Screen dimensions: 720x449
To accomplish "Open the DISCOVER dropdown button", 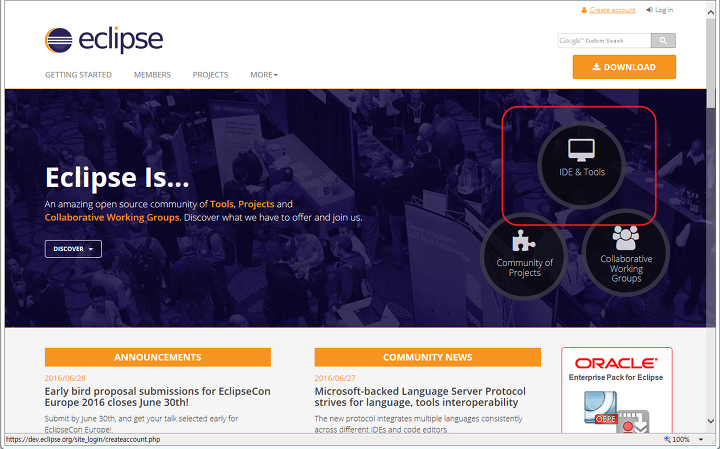I will click(x=73, y=249).
